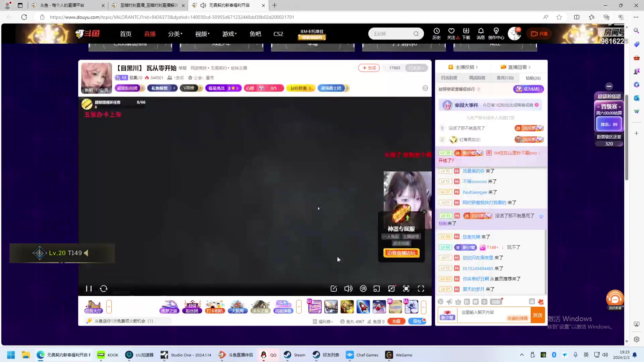This screenshot has height=362, width=644.
Task: Open the 背包 backpack button
Action: (417, 321)
